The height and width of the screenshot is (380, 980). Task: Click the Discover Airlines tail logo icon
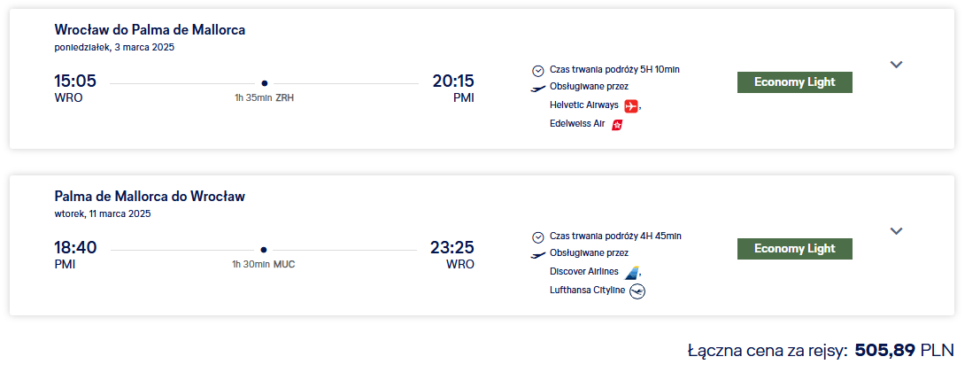632,273
